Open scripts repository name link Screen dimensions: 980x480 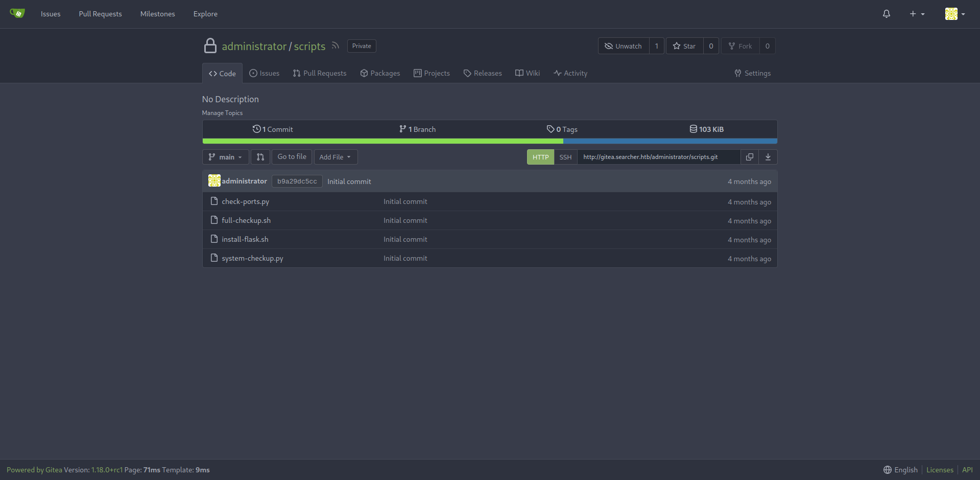pyautogui.click(x=309, y=46)
